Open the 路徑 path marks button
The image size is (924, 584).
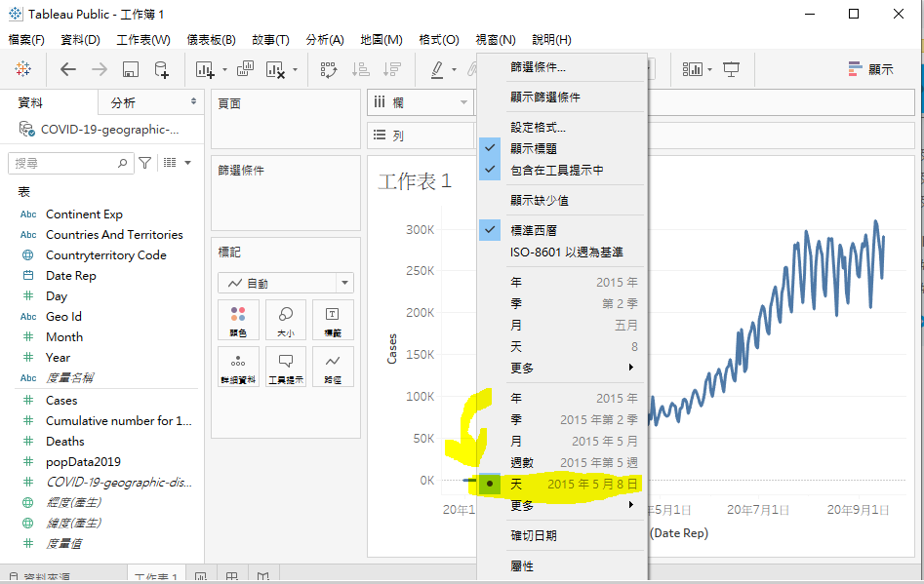[333, 367]
